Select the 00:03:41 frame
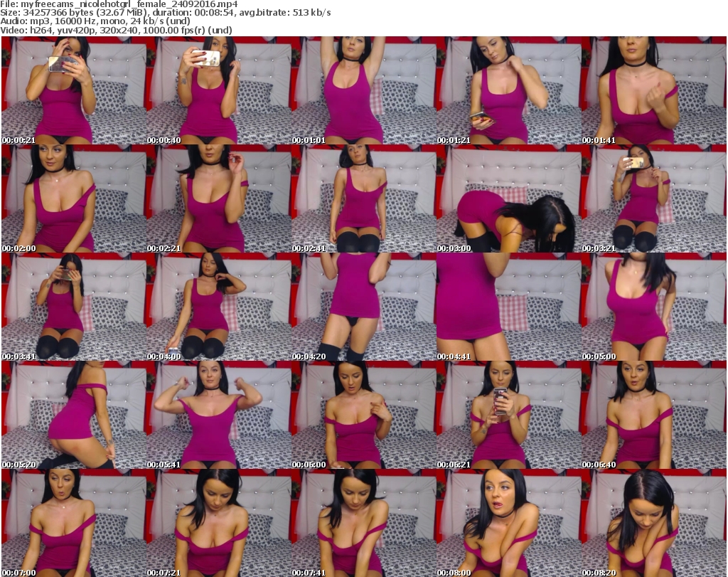Image resolution: width=728 pixels, height=577 pixels. (x=73, y=307)
